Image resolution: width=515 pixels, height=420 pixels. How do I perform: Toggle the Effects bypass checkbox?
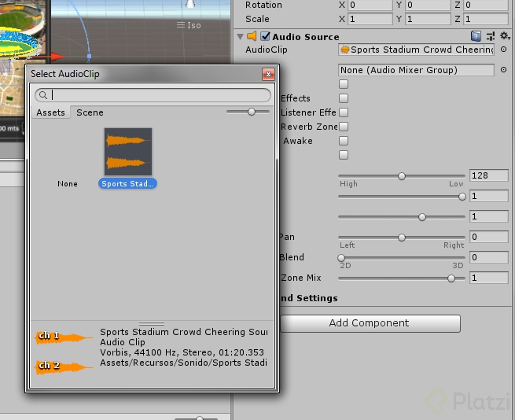344,98
